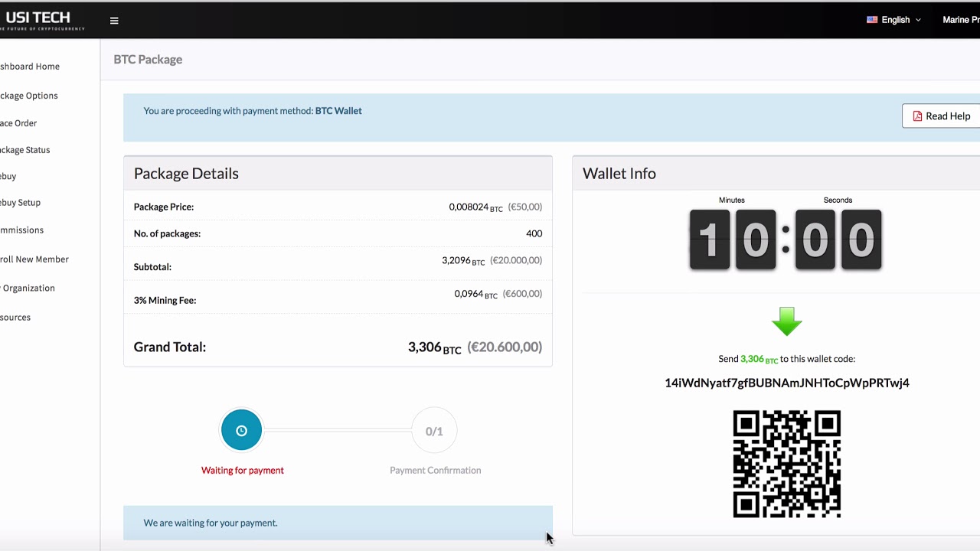Click the US flag language icon
Screen dimensions: 980x551
872,20
